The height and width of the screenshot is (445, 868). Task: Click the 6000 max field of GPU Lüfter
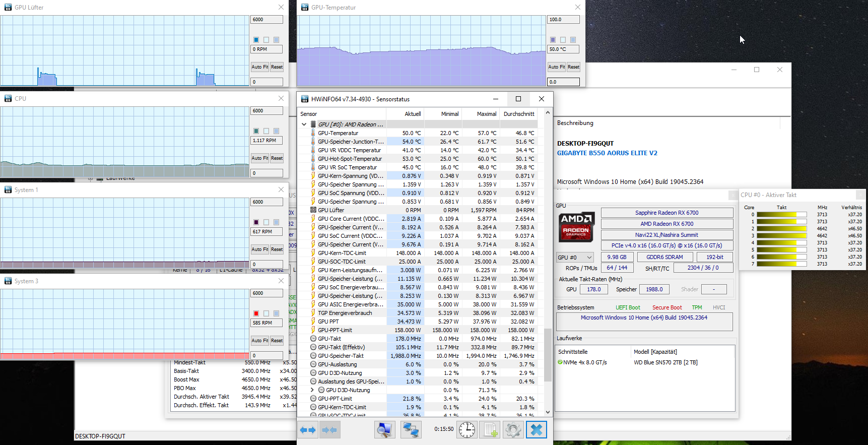pyautogui.click(x=266, y=20)
